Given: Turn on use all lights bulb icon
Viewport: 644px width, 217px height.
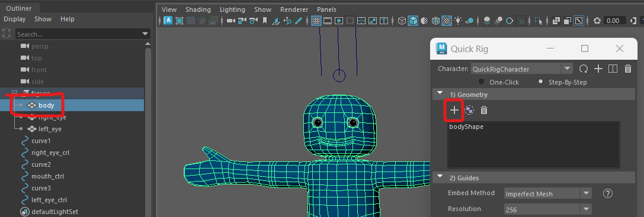Looking at the screenshot, I should click(458, 21).
